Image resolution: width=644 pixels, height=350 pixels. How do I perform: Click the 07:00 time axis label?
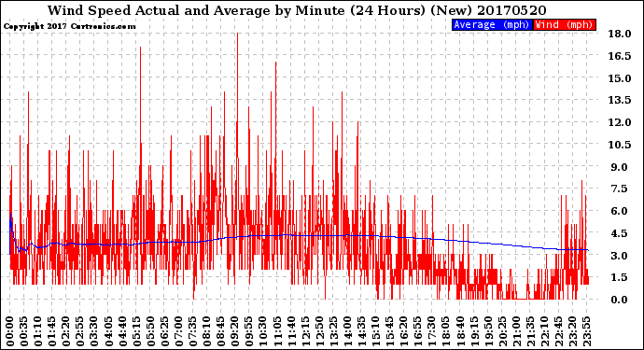[178, 331]
